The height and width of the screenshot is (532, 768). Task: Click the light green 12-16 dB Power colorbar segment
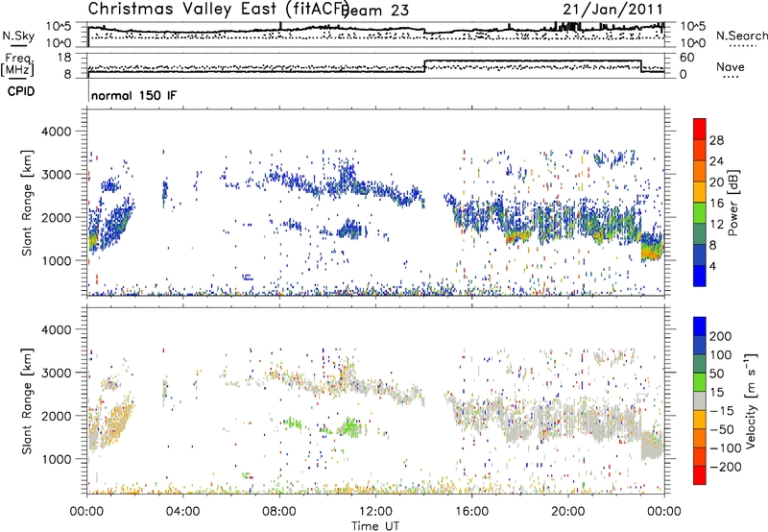[700, 212]
